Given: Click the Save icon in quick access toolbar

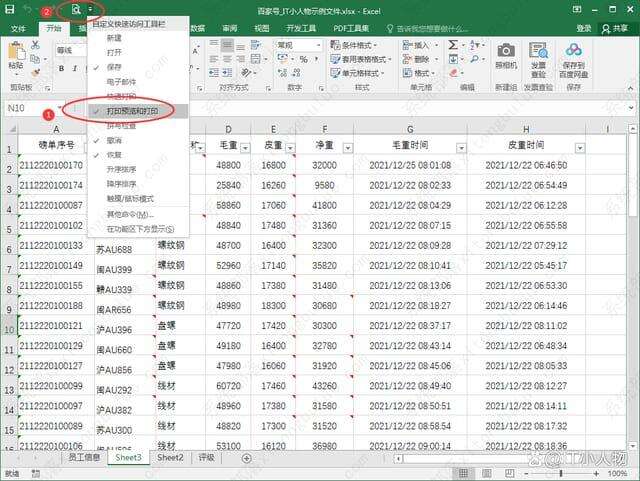Looking at the screenshot, I should [x=9, y=9].
